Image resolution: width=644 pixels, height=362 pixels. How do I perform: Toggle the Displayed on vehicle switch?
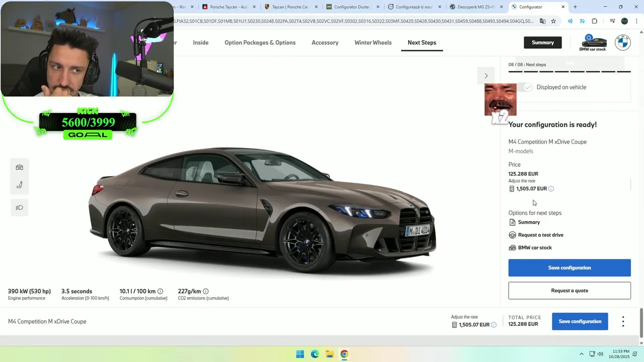coord(525,87)
